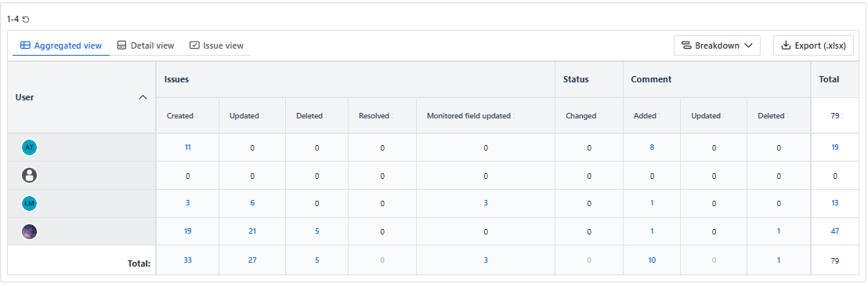Open the 19 created issues link
This screenshot has width=868, height=287.
click(188, 231)
